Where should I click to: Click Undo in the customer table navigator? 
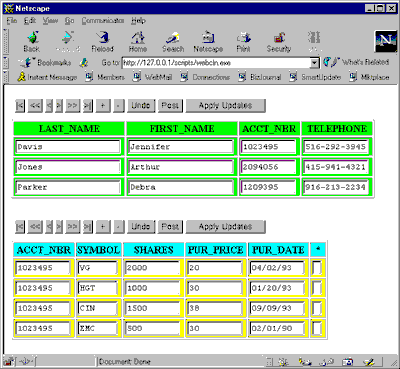[141, 106]
